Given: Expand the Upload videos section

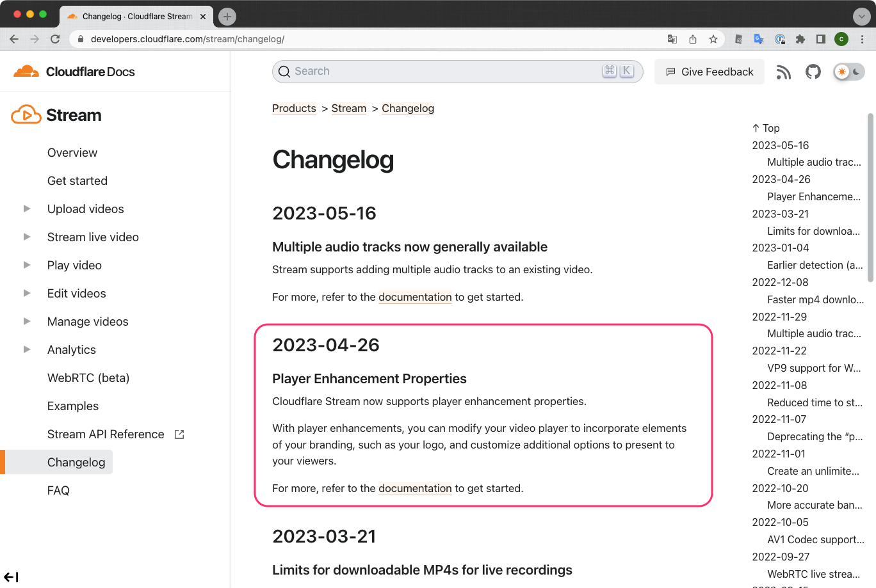Looking at the screenshot, I should 26,209.
